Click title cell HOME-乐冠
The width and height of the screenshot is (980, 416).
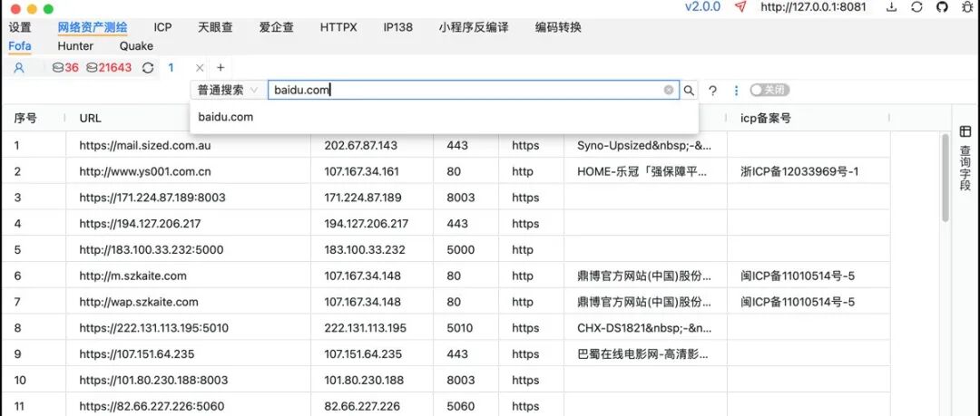click(x=643, y=171)
